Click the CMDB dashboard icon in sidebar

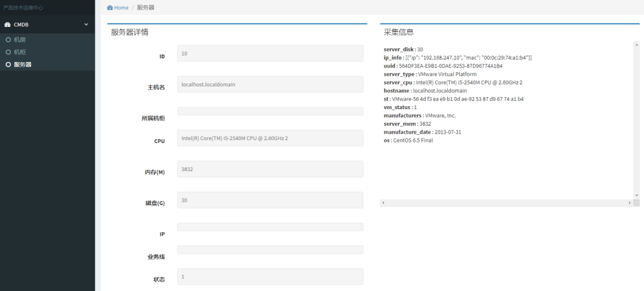coord(8,24)
